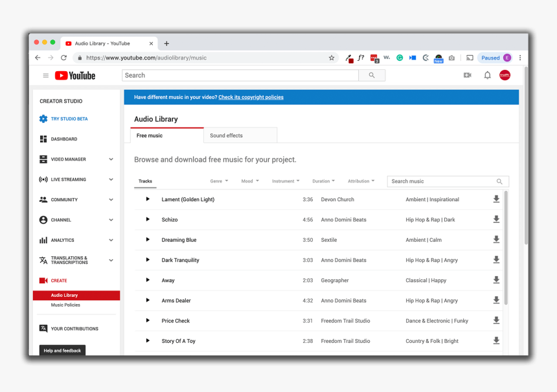Image resolution: width=557 pixels, height=392 pixels.
Task: Open the create video camera icon
Action: point(468,75)
